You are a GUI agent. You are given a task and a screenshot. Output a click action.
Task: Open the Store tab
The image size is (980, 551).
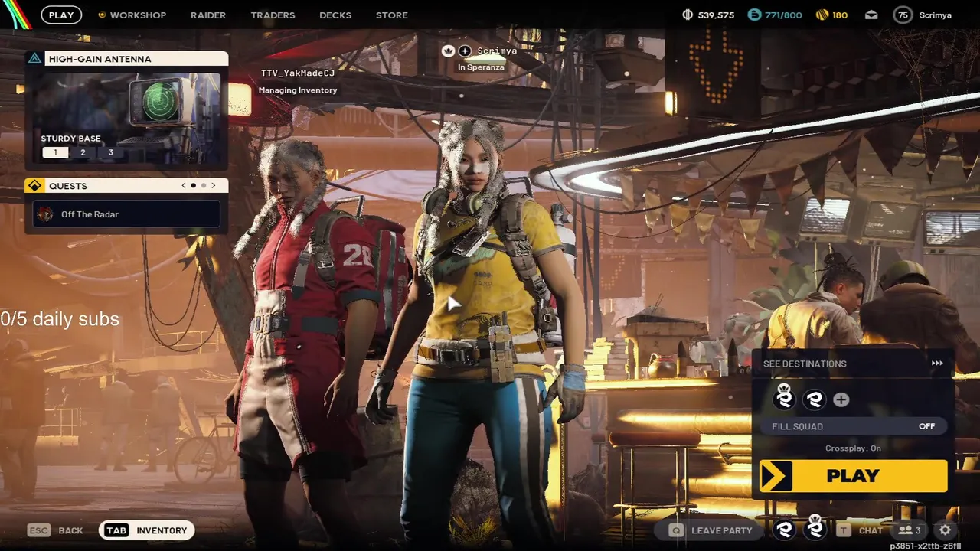click(392, 15)
